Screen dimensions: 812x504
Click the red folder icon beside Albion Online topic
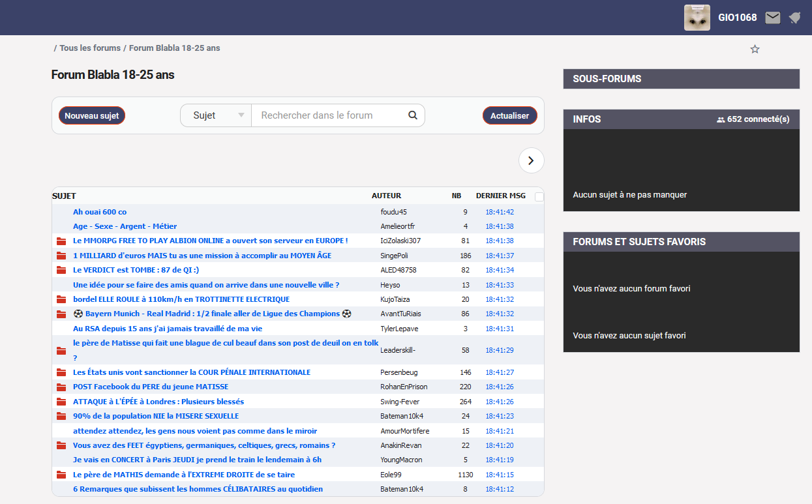pos(61,241)
